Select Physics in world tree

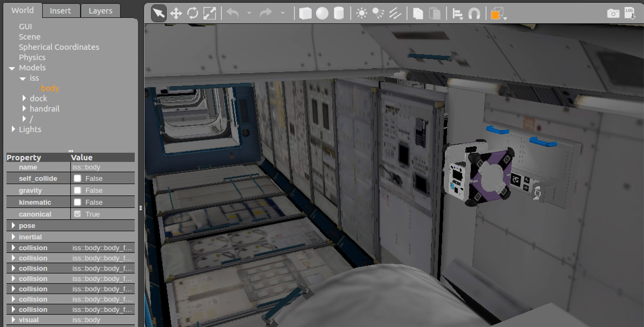pos(32,57)
